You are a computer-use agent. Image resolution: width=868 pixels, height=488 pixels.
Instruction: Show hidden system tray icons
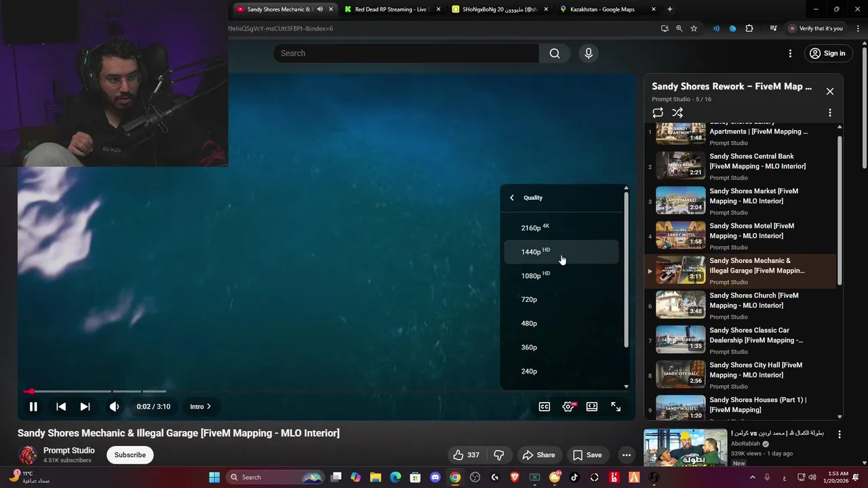coord(752,477)
